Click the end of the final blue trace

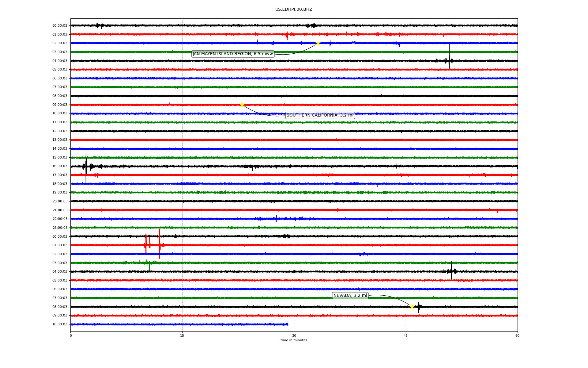pos(287,324)
